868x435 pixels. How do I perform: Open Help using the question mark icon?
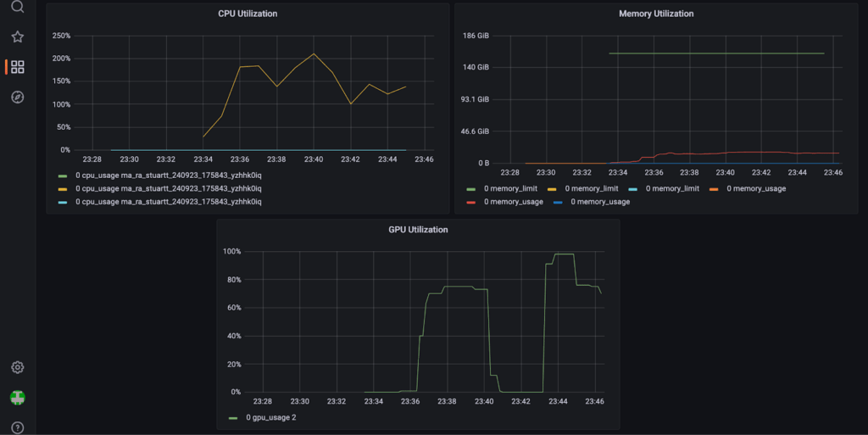[x=17, y=427]
